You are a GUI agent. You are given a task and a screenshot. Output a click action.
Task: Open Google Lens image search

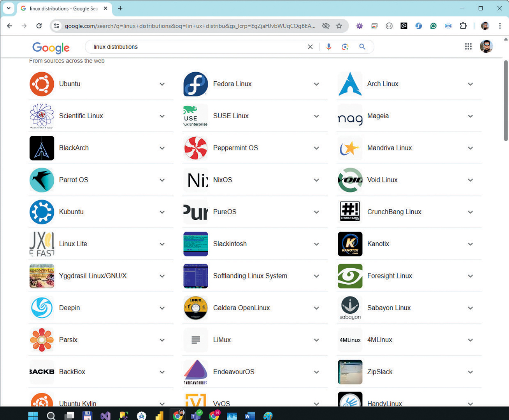(345, 47)
